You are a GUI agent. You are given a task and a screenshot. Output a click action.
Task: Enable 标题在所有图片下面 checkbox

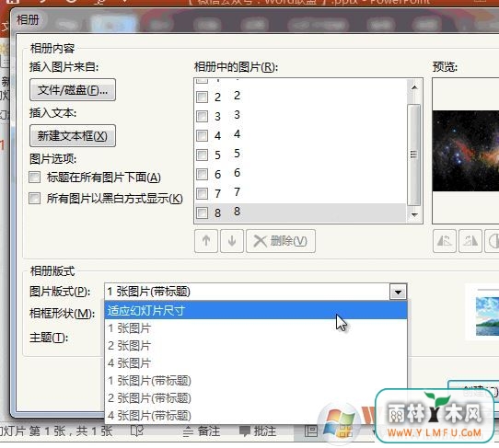(x=35, y=178)
